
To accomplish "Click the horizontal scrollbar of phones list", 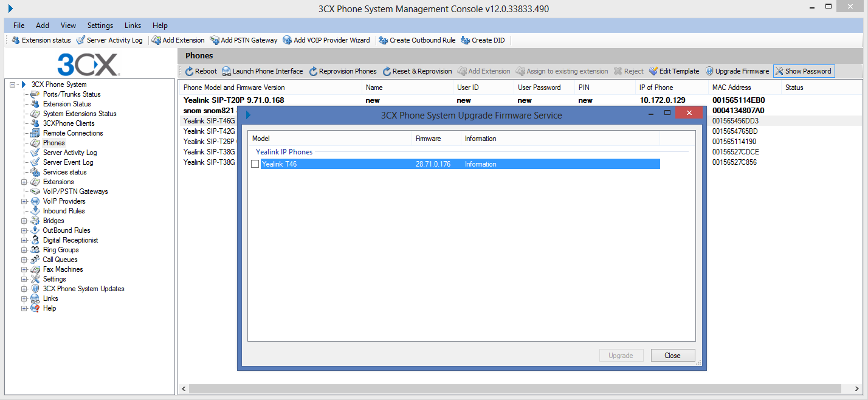I will (x=515, y=388).
